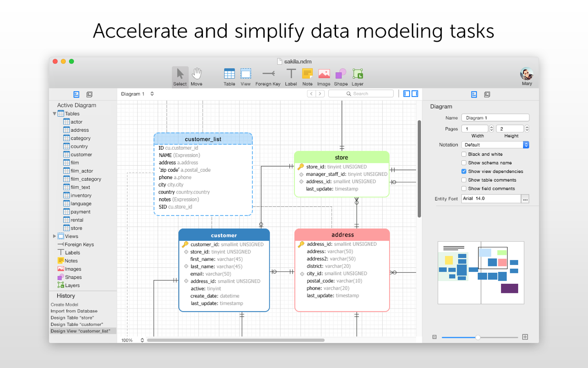The width and height of the screenshot is (588, 368).
Task: Choose the Move hand tool
Action: (197, 77)
